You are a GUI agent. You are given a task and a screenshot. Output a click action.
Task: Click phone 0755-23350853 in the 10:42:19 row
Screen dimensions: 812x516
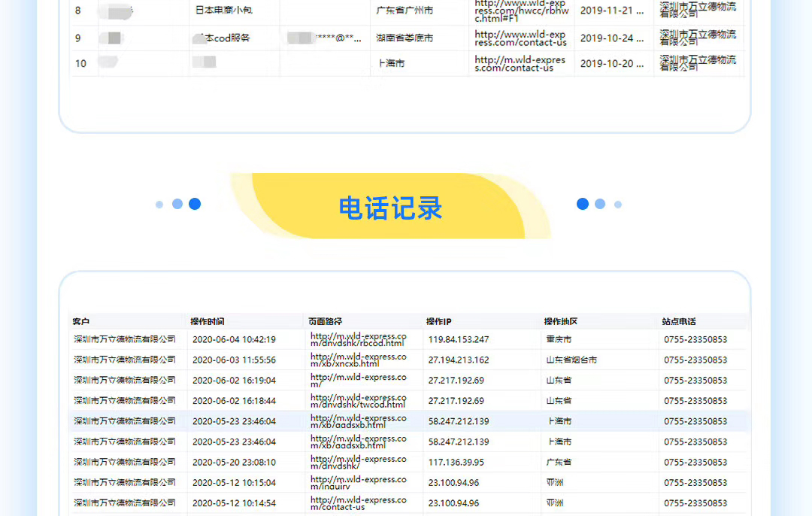(695, 339)
